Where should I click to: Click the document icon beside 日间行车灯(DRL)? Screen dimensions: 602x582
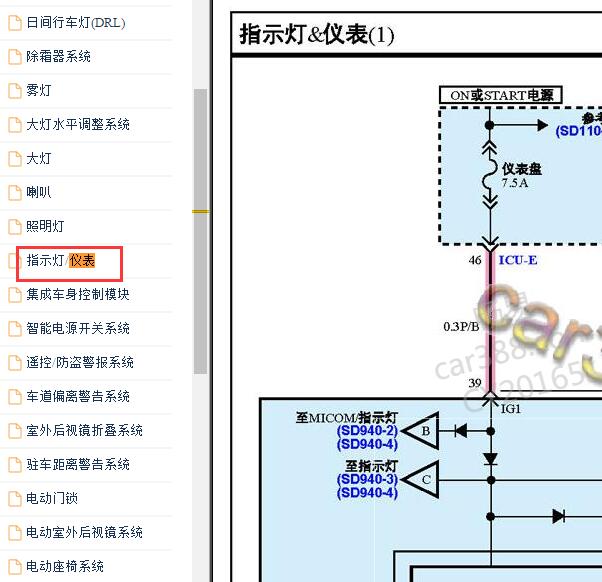coord(15,23)
